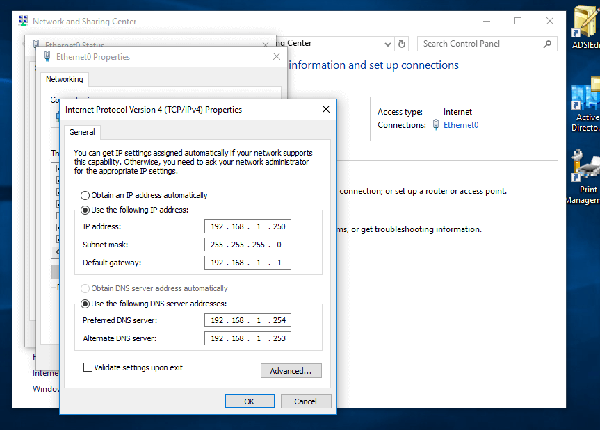Screen dimensions: 600x430
Task: Click the Subnet mask field
Action: [248, 244]
